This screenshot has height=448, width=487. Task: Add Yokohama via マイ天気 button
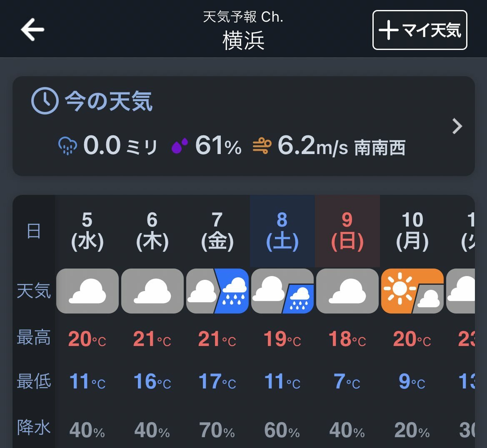pos(420,30)
